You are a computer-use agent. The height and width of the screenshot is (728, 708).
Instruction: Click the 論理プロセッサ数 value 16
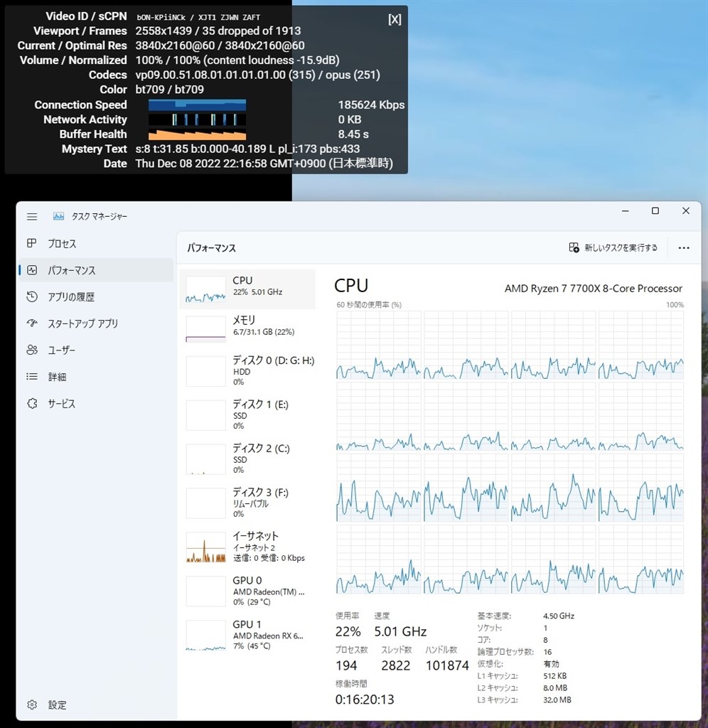547,652
